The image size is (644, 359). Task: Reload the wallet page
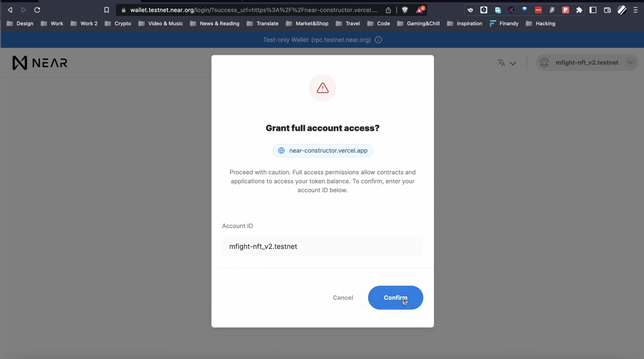tap(37, 10)
